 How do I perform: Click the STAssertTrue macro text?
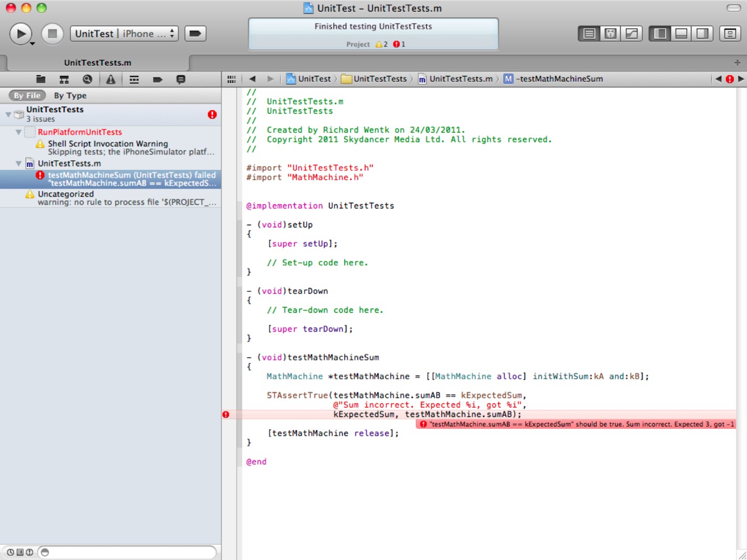click(x=297, y=396)
